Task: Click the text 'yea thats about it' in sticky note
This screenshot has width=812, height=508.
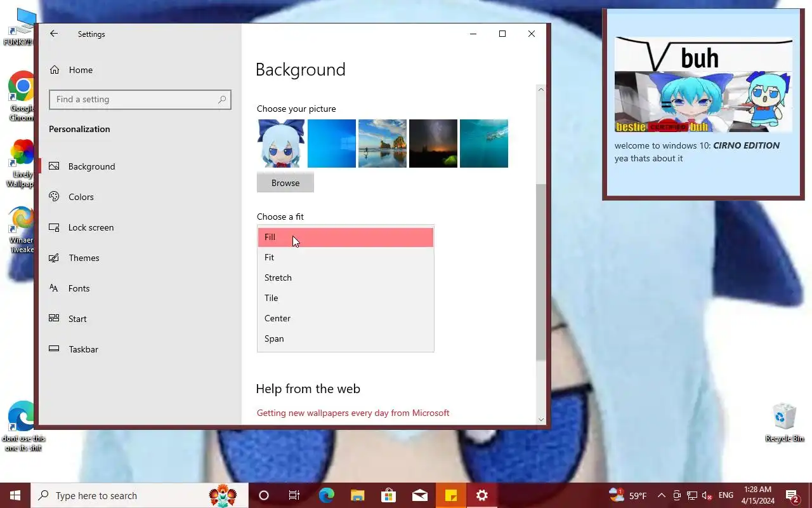Action: point(648,158)
